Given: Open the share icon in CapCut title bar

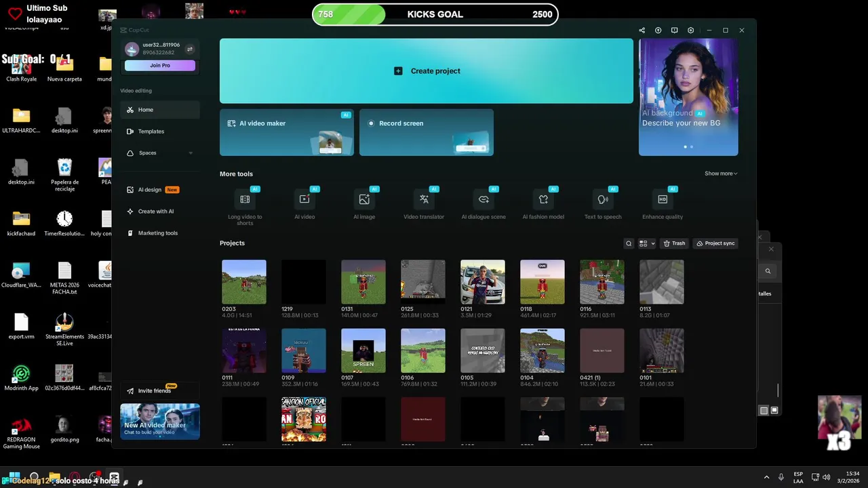Looking at the screenshot, I should [642, 30].
